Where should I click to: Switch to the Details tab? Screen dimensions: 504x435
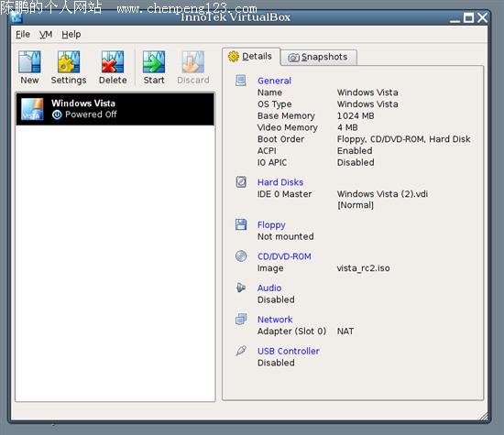(x=251, y=57)
